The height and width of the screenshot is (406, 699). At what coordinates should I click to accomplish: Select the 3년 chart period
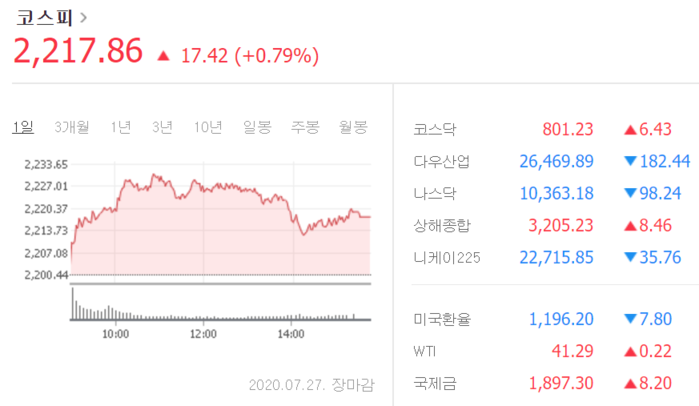pyautogui.click(x=162, y=127)
